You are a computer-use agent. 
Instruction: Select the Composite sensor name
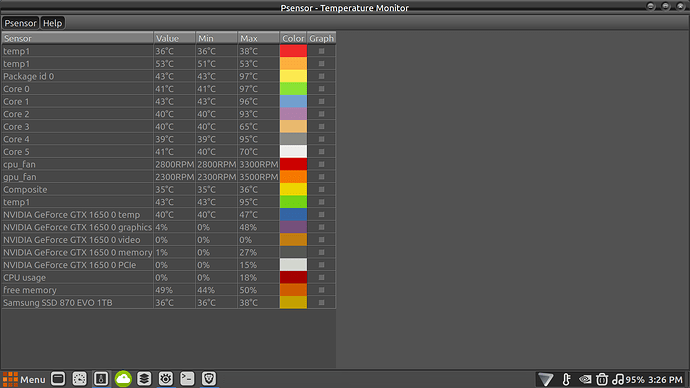[25, 190]
